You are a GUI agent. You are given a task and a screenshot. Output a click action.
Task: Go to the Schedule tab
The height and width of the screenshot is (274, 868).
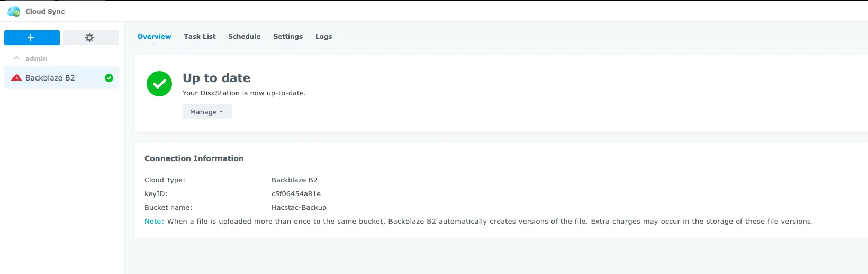244,37
